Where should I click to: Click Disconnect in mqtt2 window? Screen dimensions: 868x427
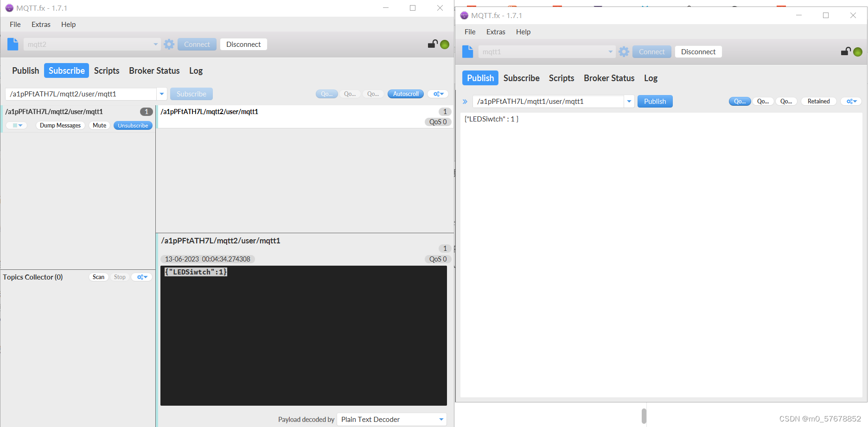tap(243, 45)
